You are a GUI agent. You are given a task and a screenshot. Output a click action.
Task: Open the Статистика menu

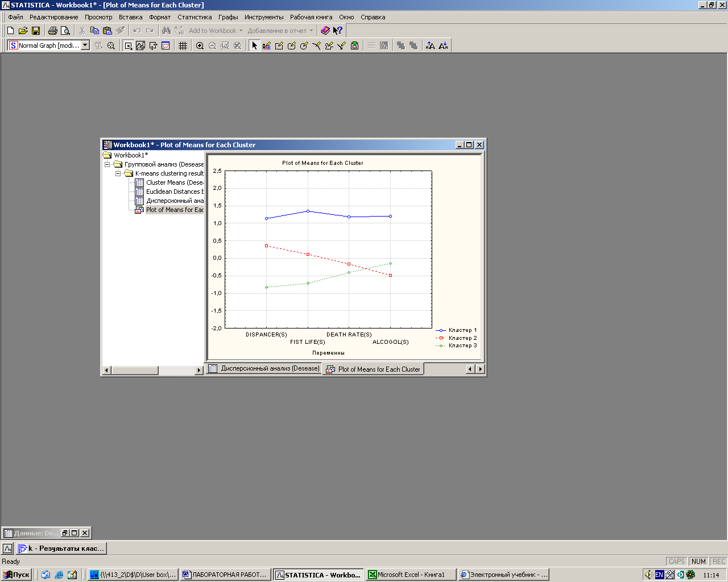click(x=195, y=17)
